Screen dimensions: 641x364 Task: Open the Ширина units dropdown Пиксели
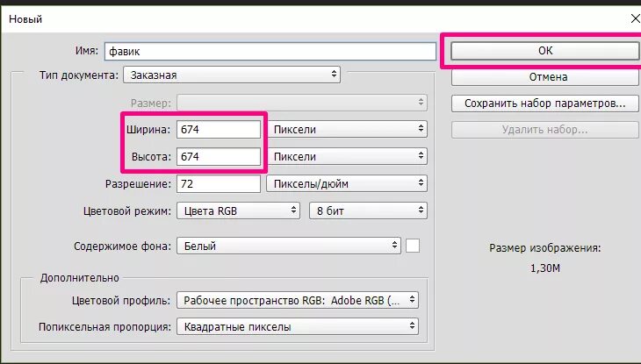347,129
